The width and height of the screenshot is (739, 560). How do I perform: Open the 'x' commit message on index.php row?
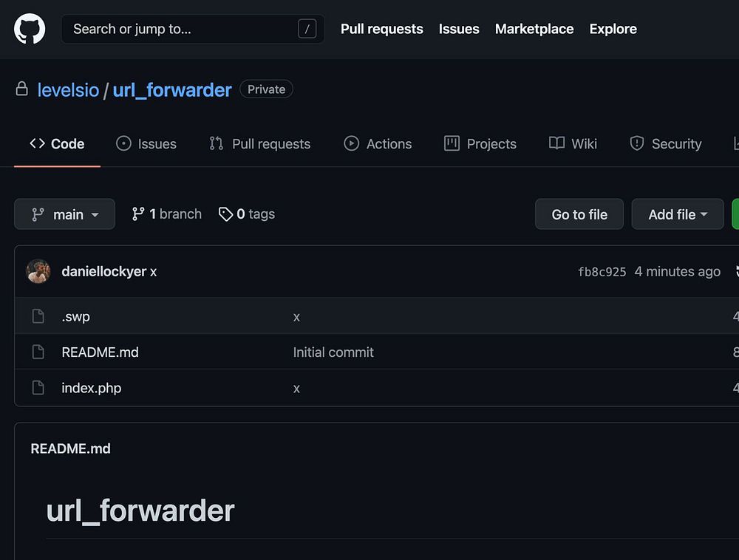(296, 389)
